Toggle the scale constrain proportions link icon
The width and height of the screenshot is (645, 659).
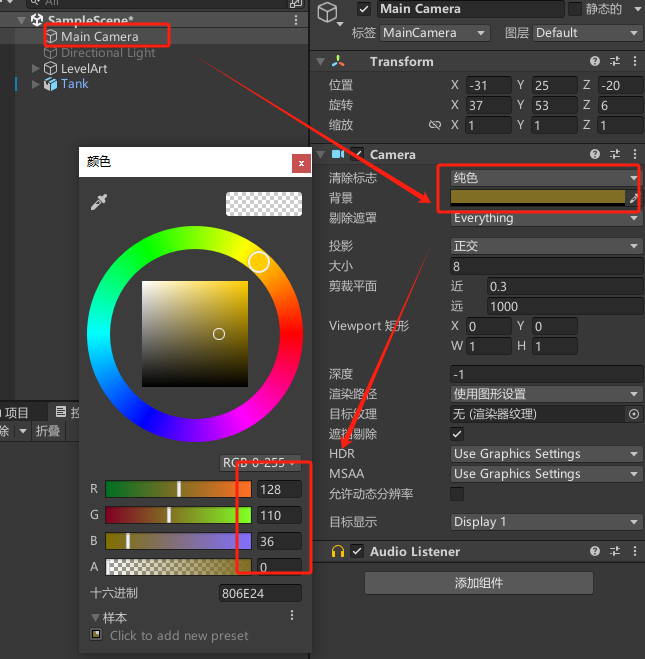pyautogui.click(x=435, y=125)
